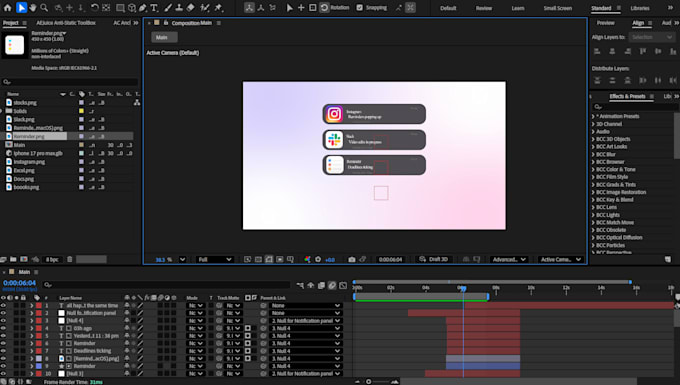680x385 pixels.
Task: Click the Home icon in toolbar
Action: point(7,8)
